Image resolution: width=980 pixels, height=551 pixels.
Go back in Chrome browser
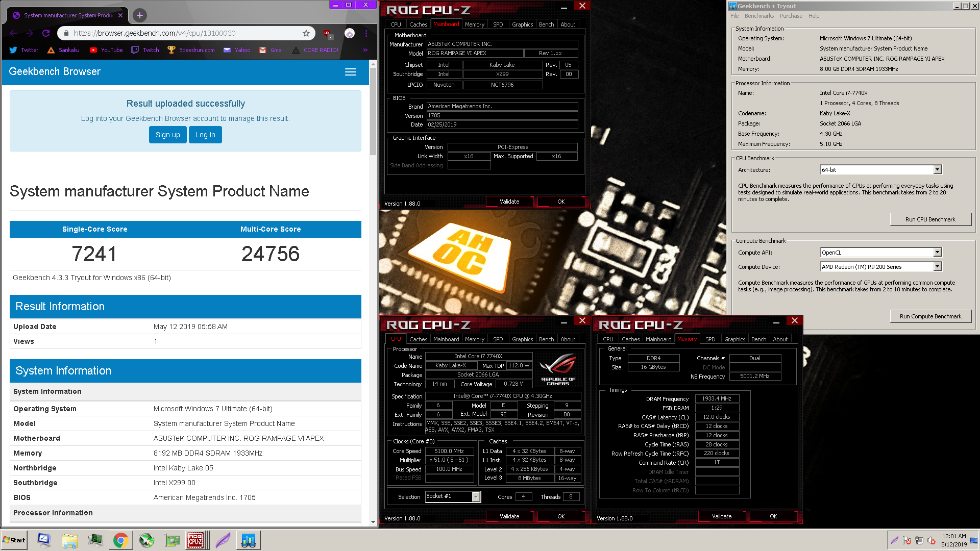pyautogui.click(x=13, y=33)
